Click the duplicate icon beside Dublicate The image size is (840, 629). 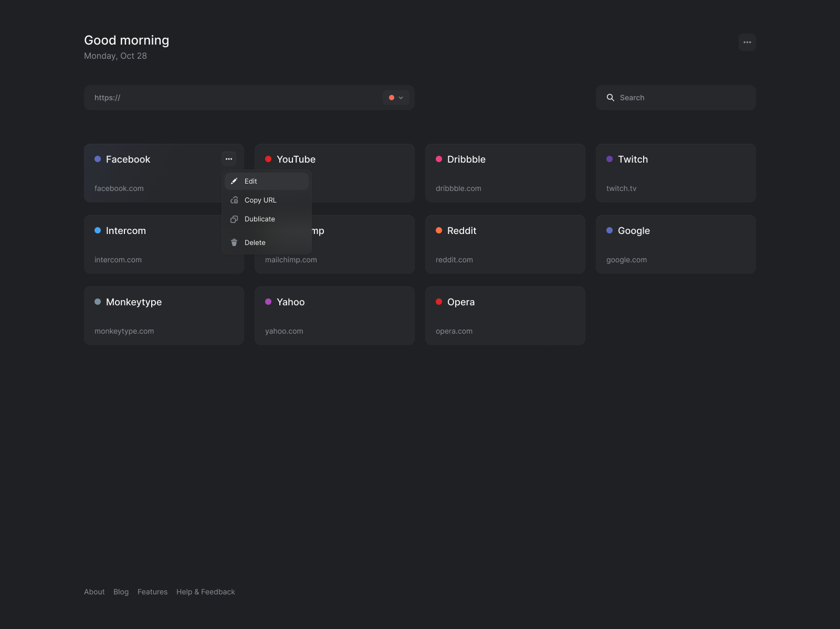pyautogui.click(x=234, y=219)
